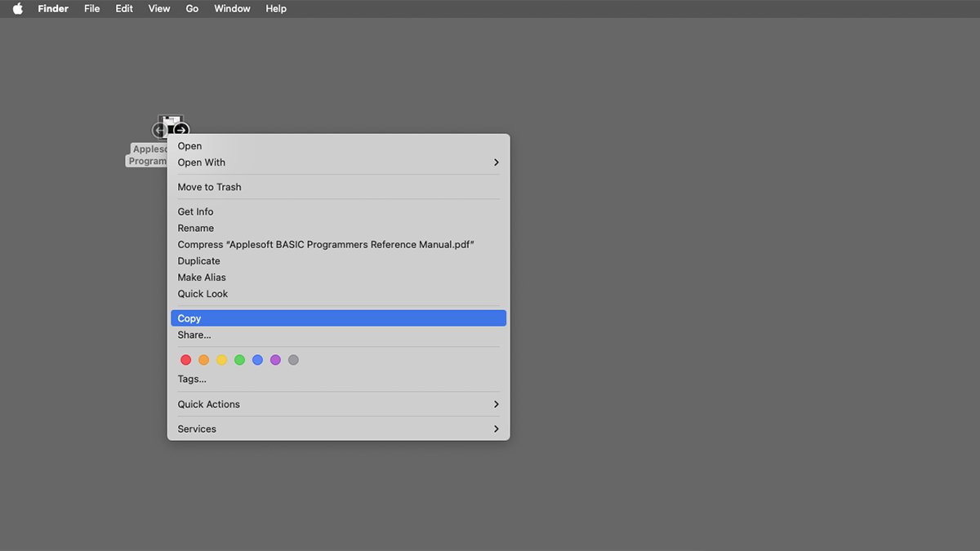Open the Finder menu
The width and height of the screenshot is (980, 551).
pos(53,8)
